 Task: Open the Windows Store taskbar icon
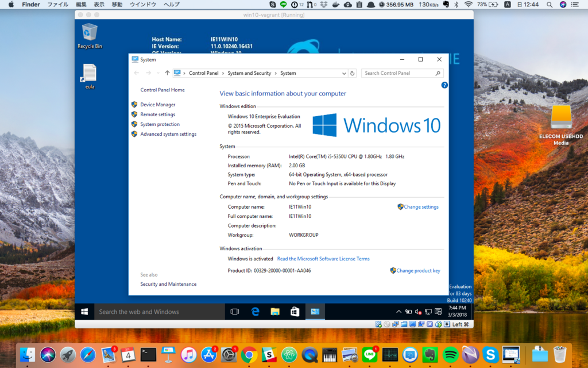coord(295,312)
